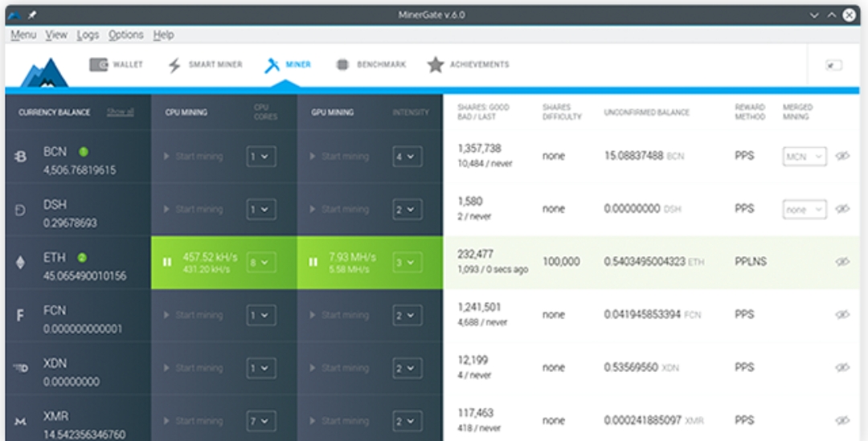This screenshot has height=441, width=868.
Task: Click the pin icon in title bar
Action: point(32,15)
